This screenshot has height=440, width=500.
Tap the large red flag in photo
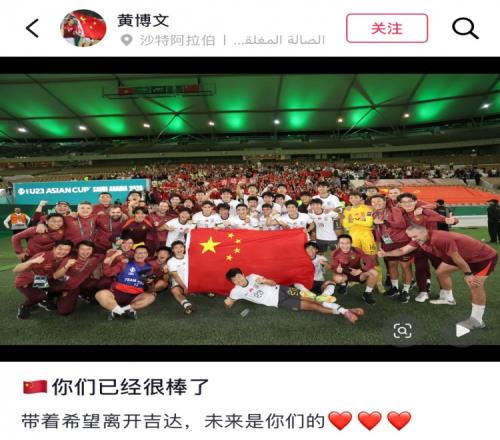click(250, 261)
